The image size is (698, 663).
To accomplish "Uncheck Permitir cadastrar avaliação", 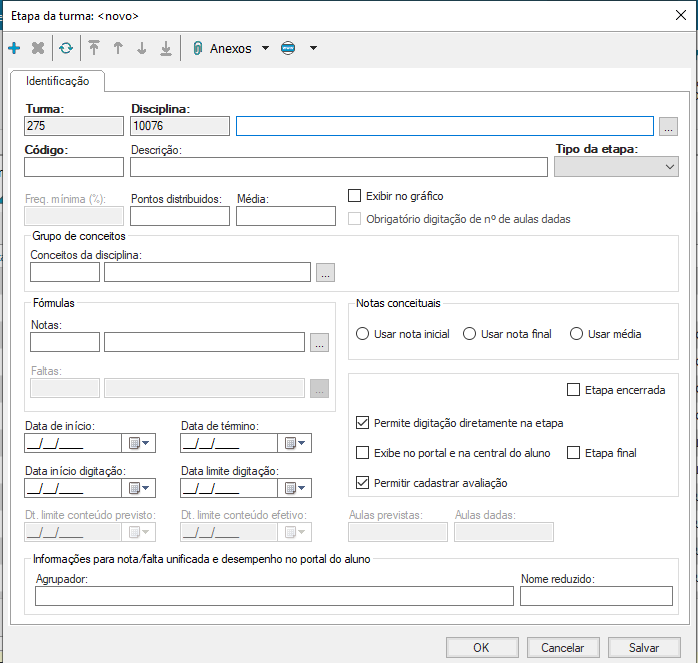I will 363,483.
